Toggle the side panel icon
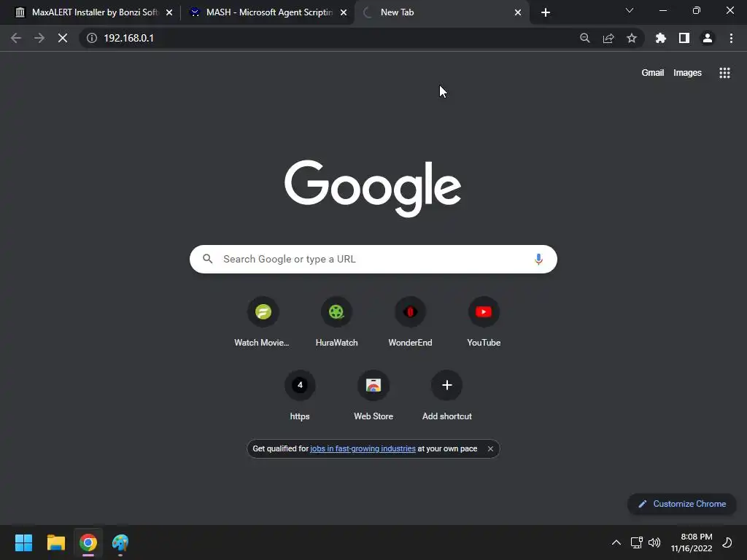 tap(684, 38)
